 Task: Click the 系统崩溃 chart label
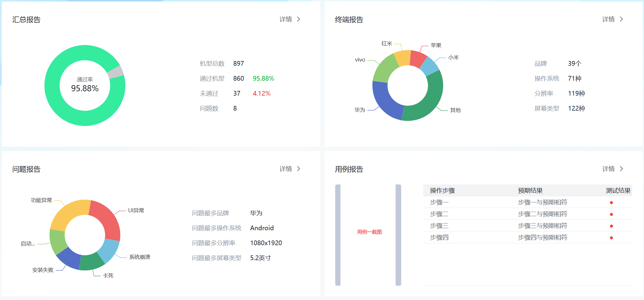click(140, 257)
